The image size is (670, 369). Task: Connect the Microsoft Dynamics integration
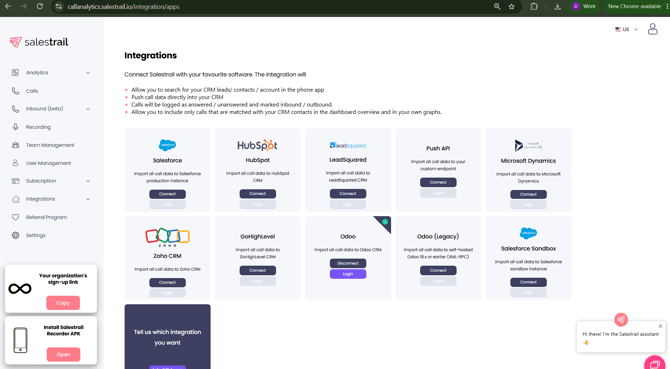pos(528,194)
